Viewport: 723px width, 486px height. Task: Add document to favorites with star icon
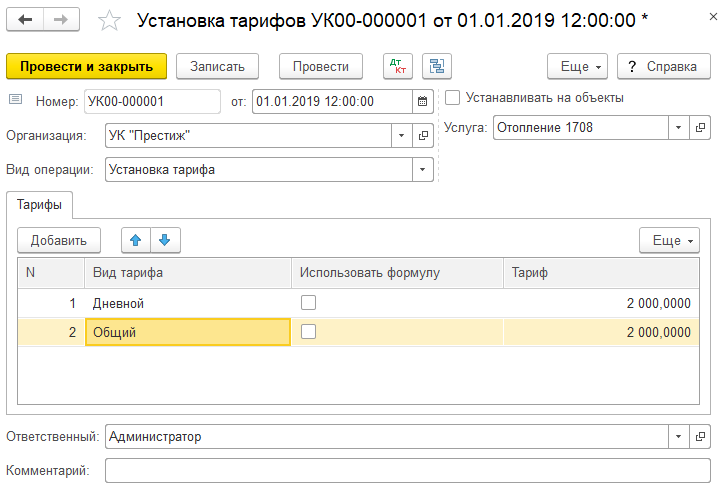[x=112, y=21]
